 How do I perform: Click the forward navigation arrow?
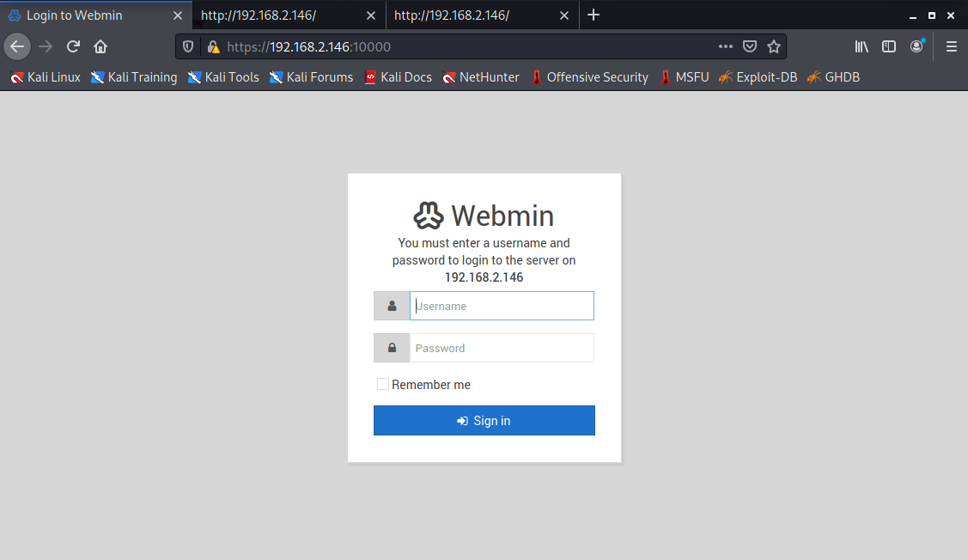pos(45,47)
